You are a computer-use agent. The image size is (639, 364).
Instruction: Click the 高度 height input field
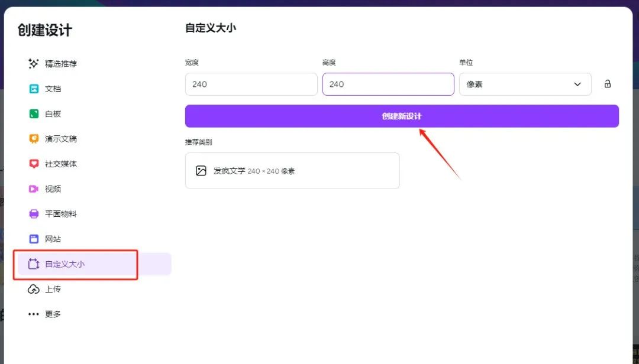click(x=388, y=84)
